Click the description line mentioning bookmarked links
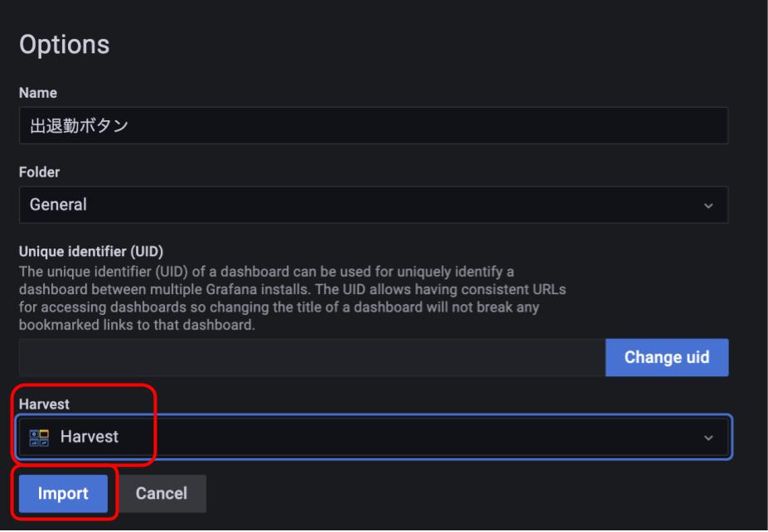Screen dimensions: 768x532 pyautogui.click(x=138, y=326)
